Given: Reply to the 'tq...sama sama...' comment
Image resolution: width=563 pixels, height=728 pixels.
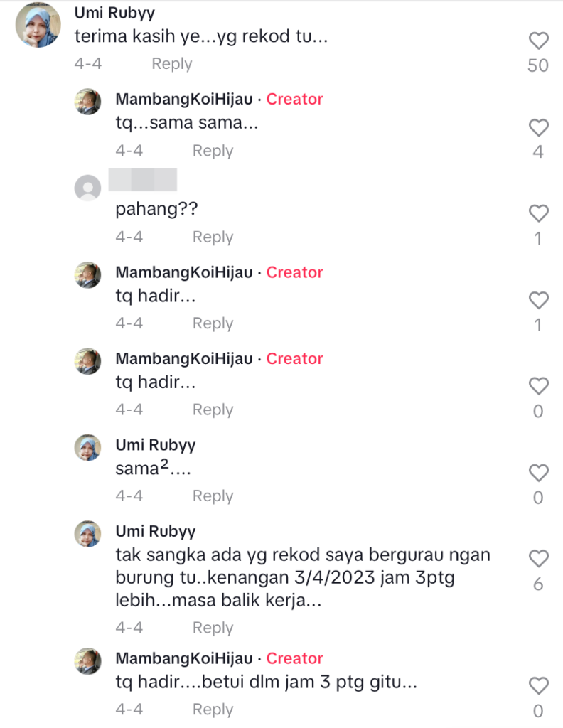Looking at the screenshot, I should (x=213, y=151).
